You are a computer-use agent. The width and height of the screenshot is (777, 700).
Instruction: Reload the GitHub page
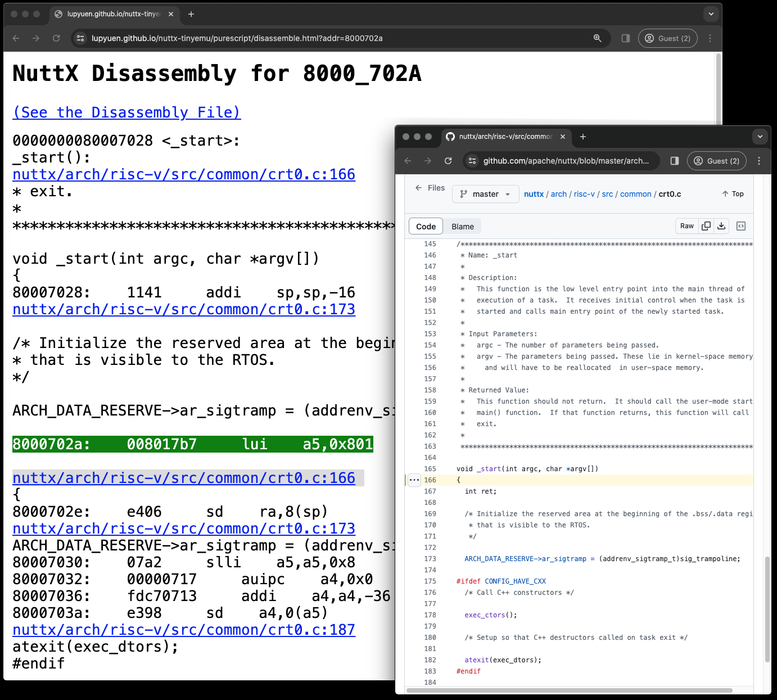tap(448, 161)
